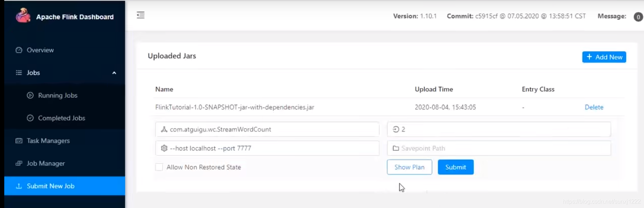The height and width of the screenshot is (208, 644).
Task: Click the Version 1.10.1 text
Action: tap(415, 16)
